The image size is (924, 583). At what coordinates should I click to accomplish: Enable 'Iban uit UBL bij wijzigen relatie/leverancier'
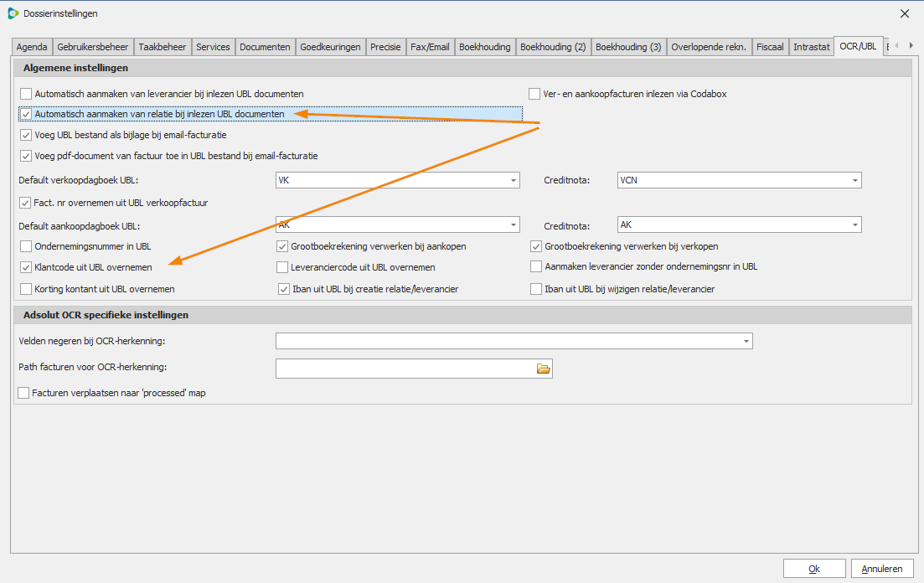tap(536, 289)
